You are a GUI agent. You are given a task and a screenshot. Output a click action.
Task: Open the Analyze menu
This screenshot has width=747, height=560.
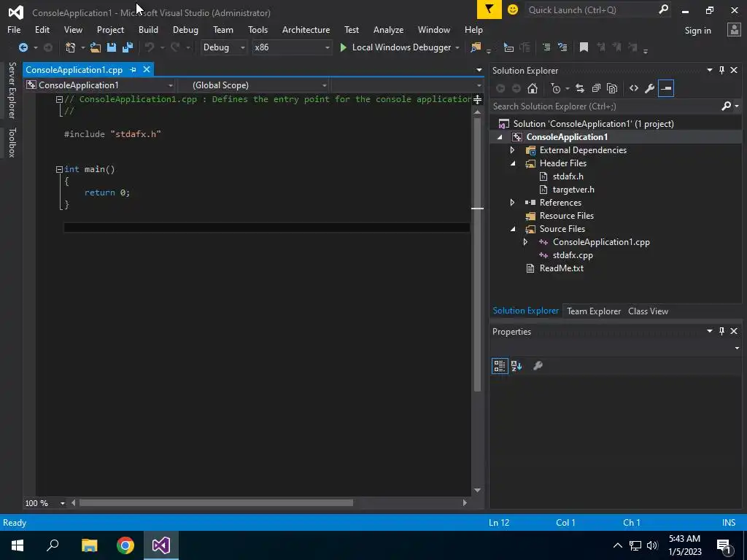[388, 29]
